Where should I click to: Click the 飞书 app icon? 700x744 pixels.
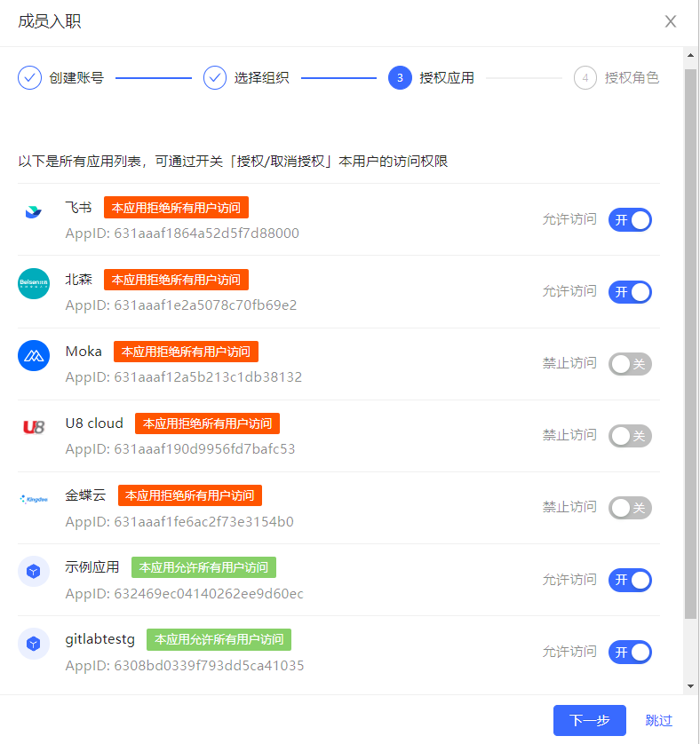point(34,212)
